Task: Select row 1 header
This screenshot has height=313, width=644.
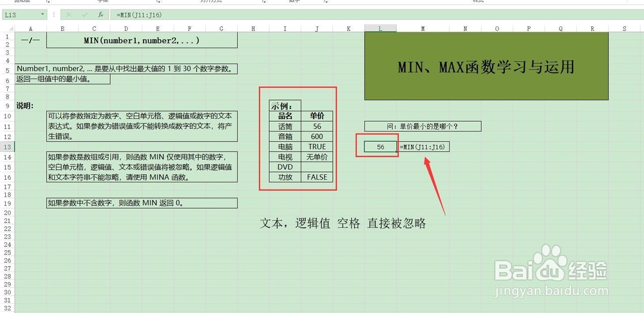Action: (x=7, y=37)
